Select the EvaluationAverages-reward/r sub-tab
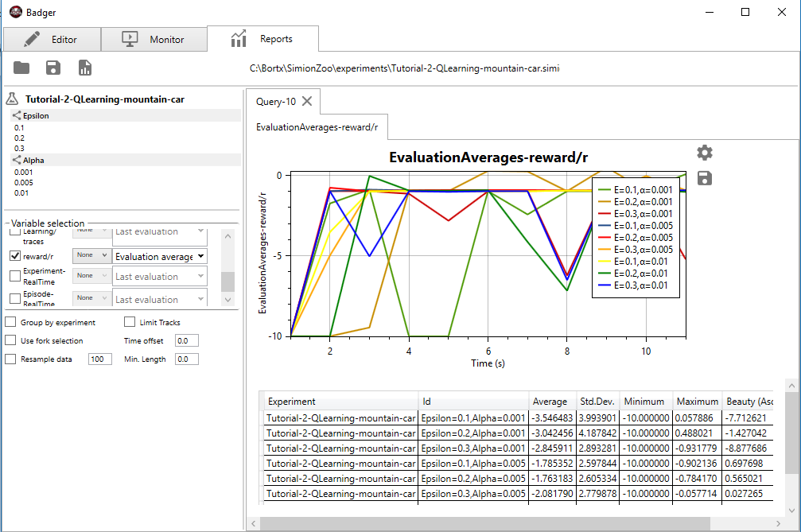Viewport: 801px width, 532px height. click(317, 127)
